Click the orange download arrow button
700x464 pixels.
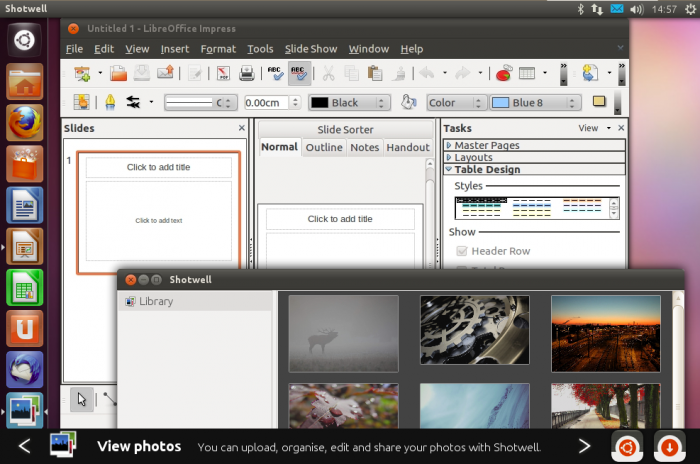[670, 446]
